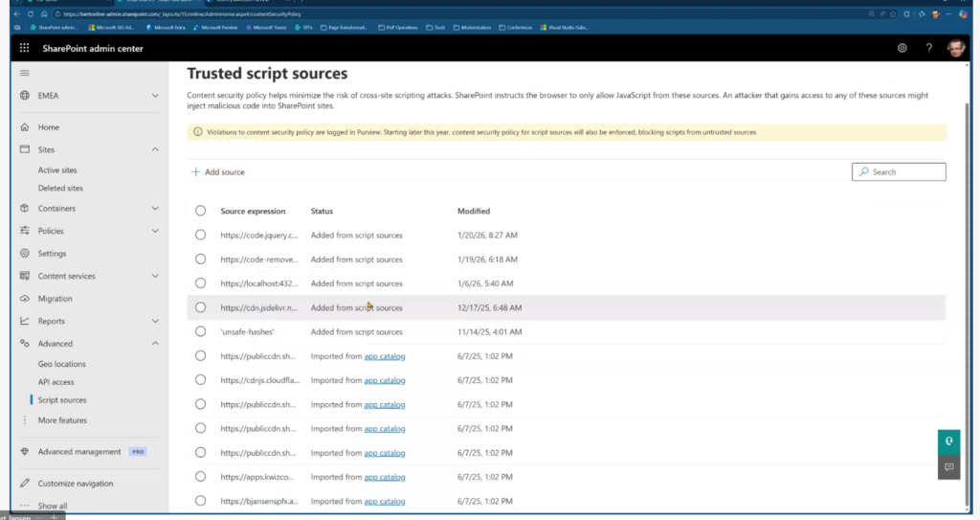Toggle the select-all circle in table header
The image size is (980, 520).
click(200, 211)
